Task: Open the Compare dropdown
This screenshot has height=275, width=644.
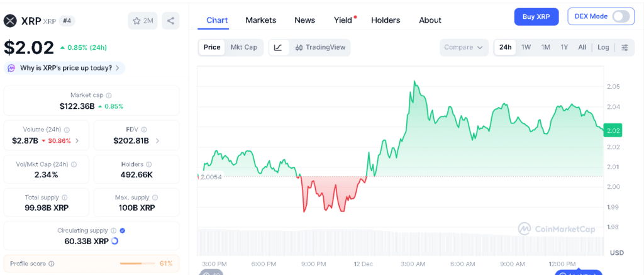Action: (x=464, y=47)
